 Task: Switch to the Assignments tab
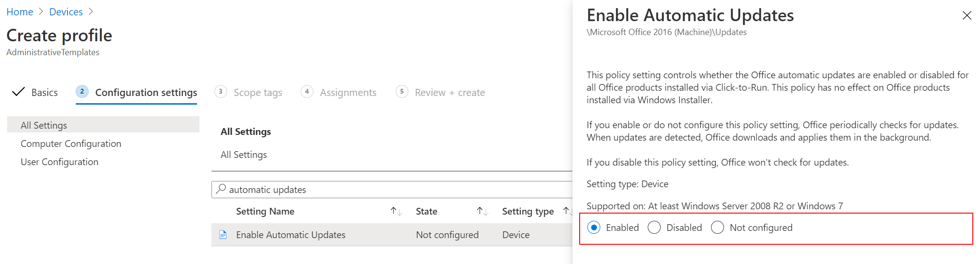348,92
